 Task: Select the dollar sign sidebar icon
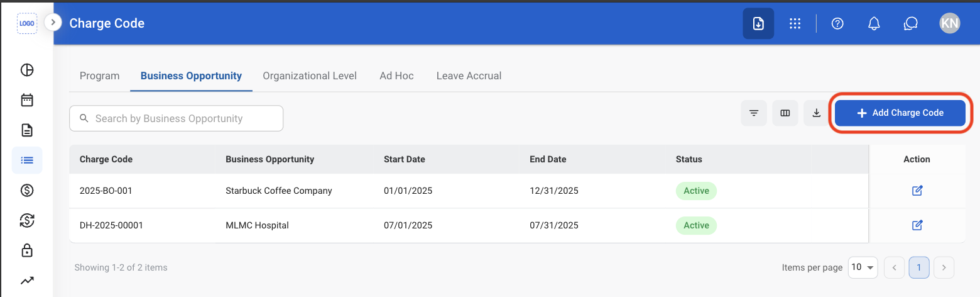tap(27, 190)
